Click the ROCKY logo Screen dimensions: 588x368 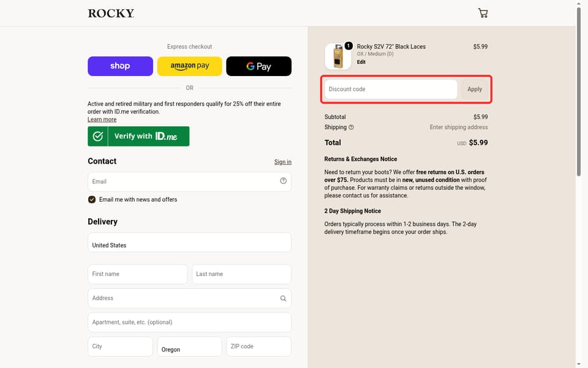[111, 13]
